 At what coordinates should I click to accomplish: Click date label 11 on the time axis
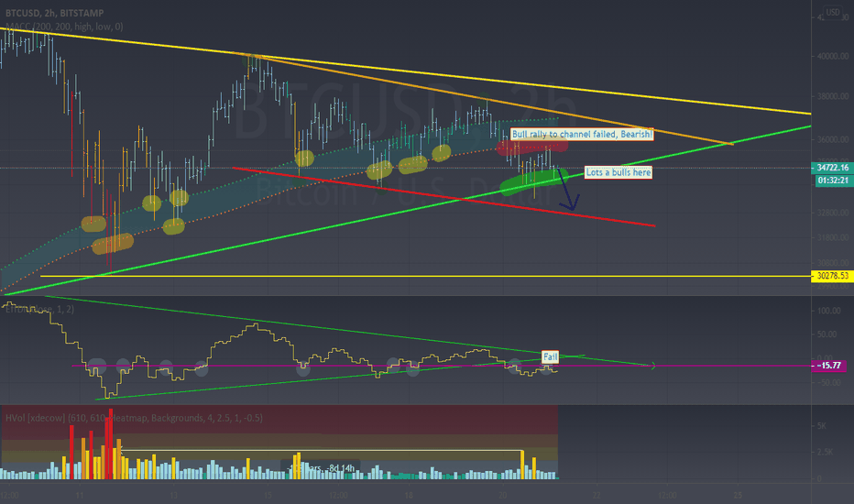pyautogui.click(x=80, y=495)
